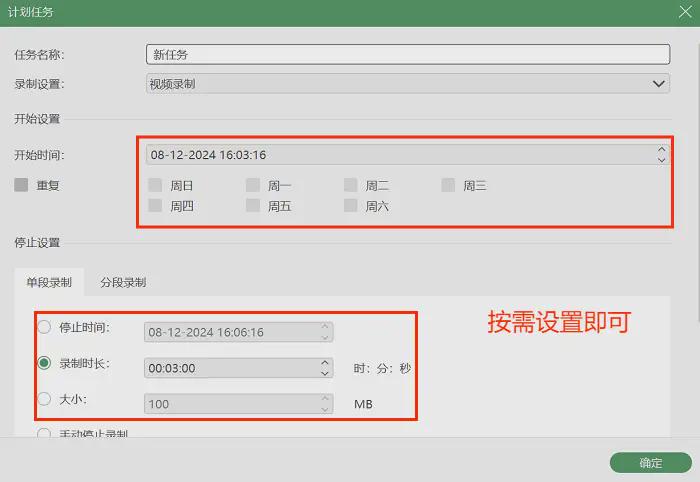
Task: Click the 开始时间 date-time field
Action: coord(400,155)
